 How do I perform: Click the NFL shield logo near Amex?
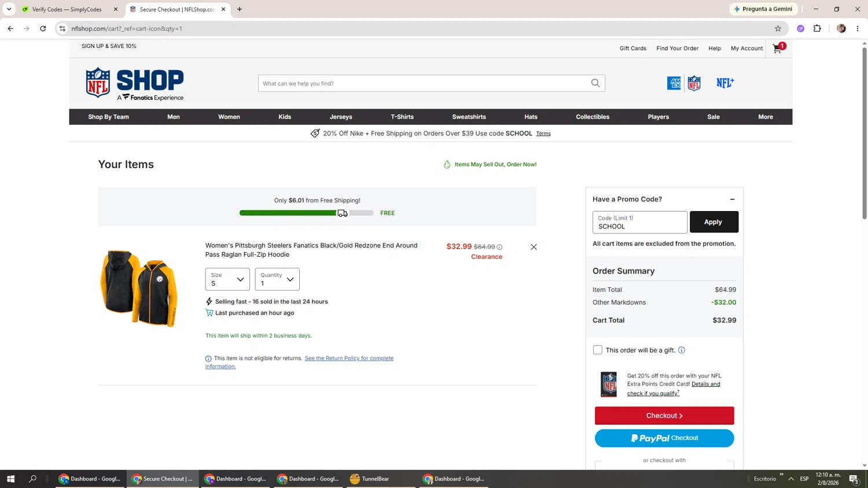pyautogui.click(x=694, y=83)
